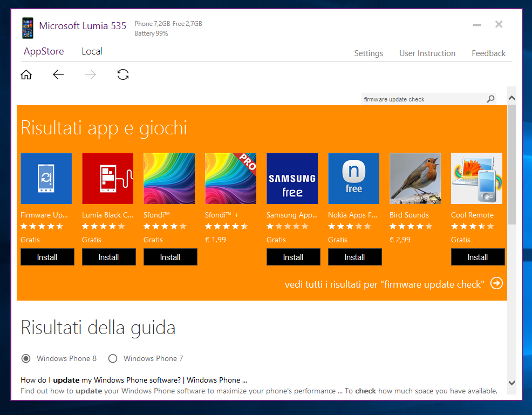
Task: Click the Lumia 535 phone icon
Action: coord(28,28)
